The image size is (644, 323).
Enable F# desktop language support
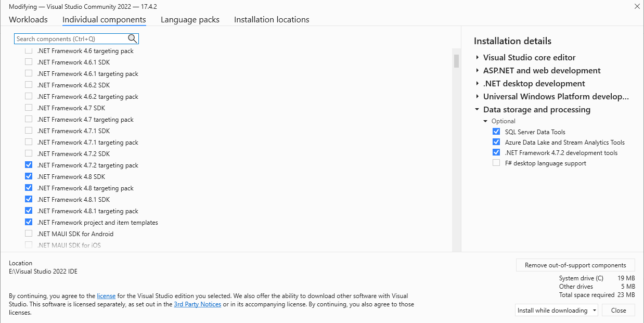(x=496, y=163)
